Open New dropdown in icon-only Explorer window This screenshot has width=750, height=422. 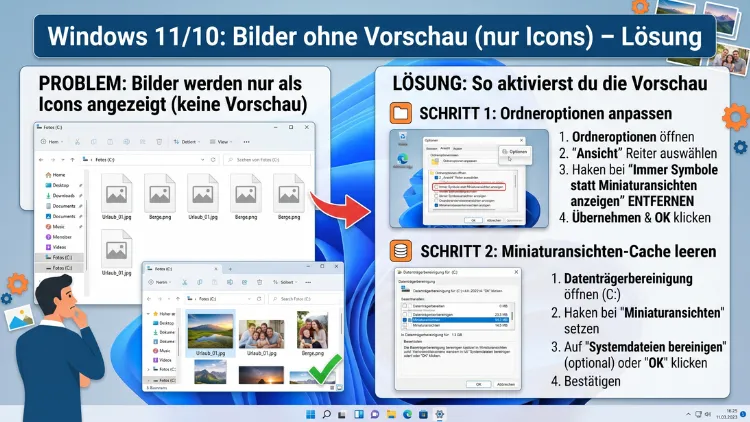(x=53, y=142)
